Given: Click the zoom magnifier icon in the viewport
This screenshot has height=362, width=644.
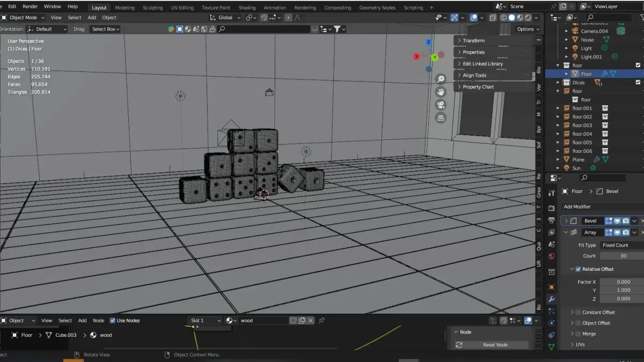Looking at the screenshot, I should 441,79.
